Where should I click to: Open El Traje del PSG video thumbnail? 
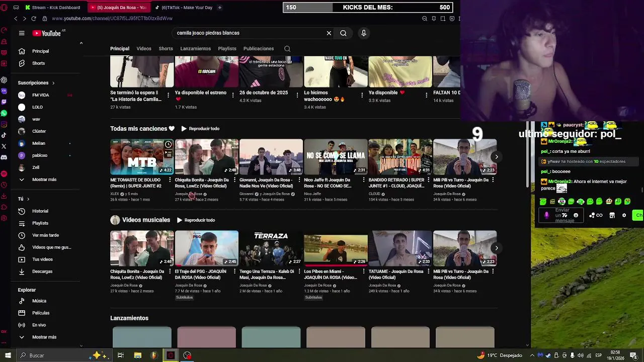(206, 248)
